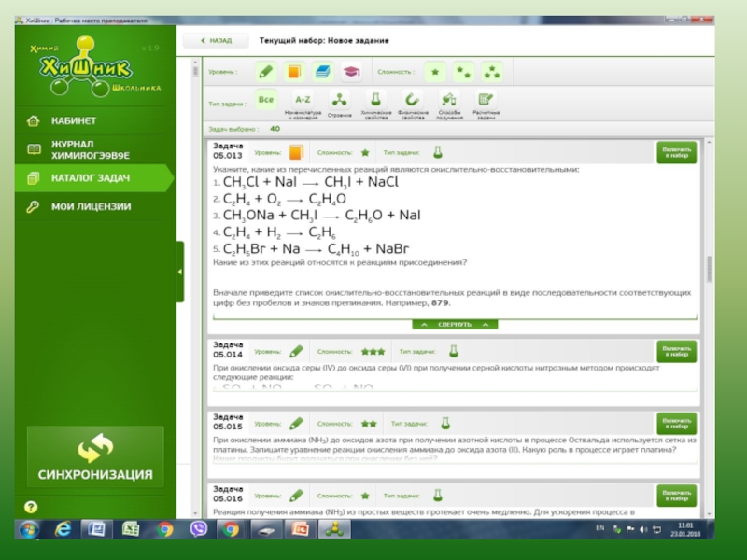Select the Задача 05.016 title
747x560 pixels.
pyautogui.click(x=228, y=494)
